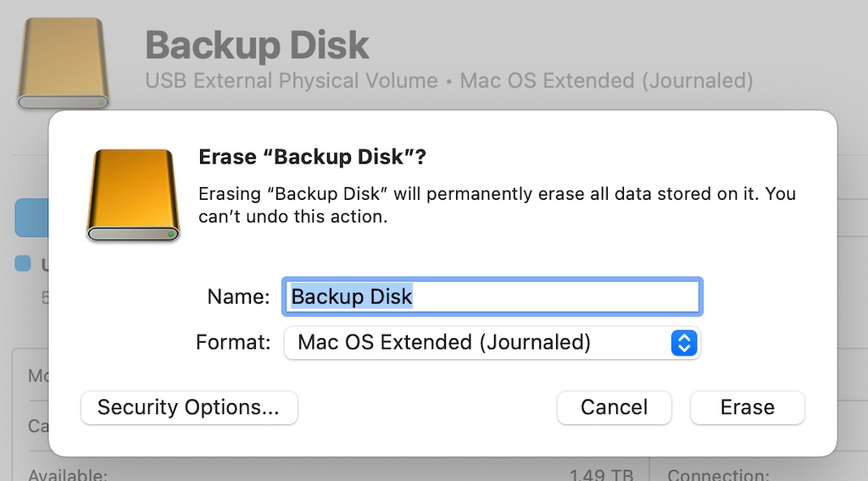Viewport: 868px width, 481px height.
Task: Cancel the erase dialog
Action: tap(614, 407)
